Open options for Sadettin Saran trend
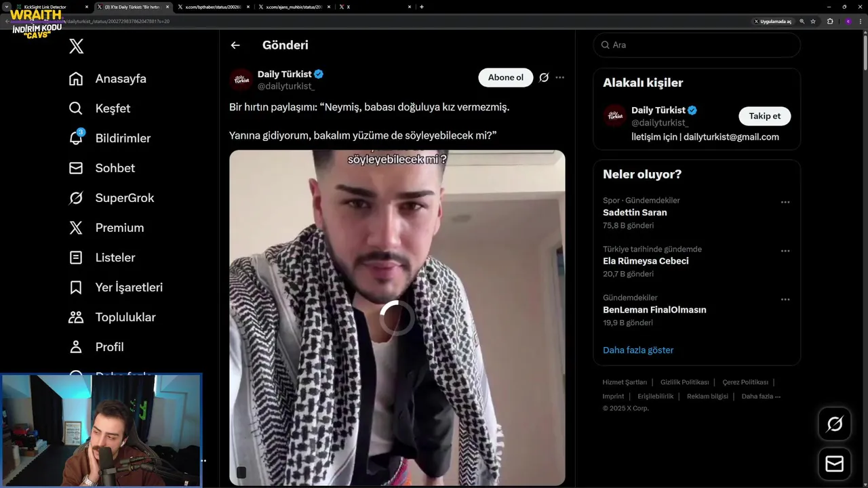This screenshot has width=868, height=488. pyautogui.click(x=785, y=202)
